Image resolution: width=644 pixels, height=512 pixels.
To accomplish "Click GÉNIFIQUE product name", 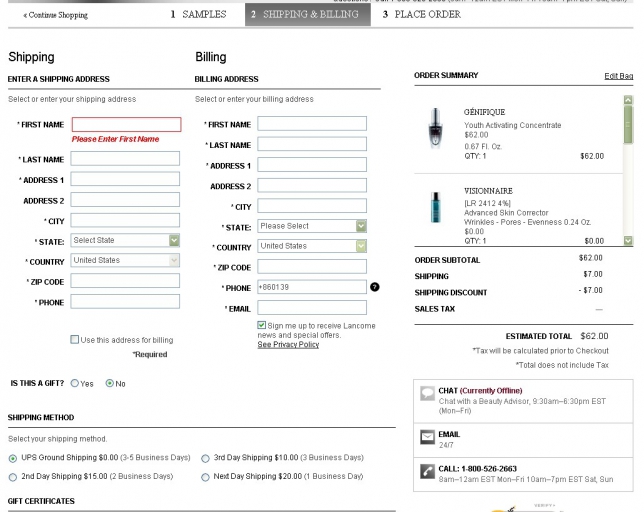I will tap(484, 112).
